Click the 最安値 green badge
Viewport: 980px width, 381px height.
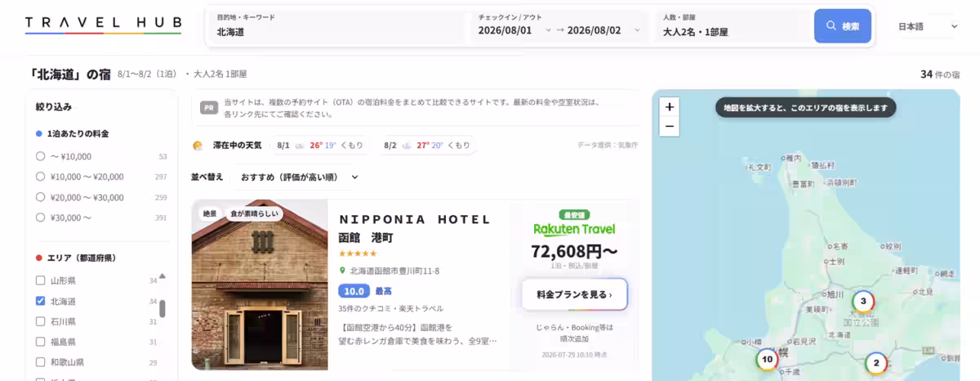pyautogui.click(x=574, y=214)
